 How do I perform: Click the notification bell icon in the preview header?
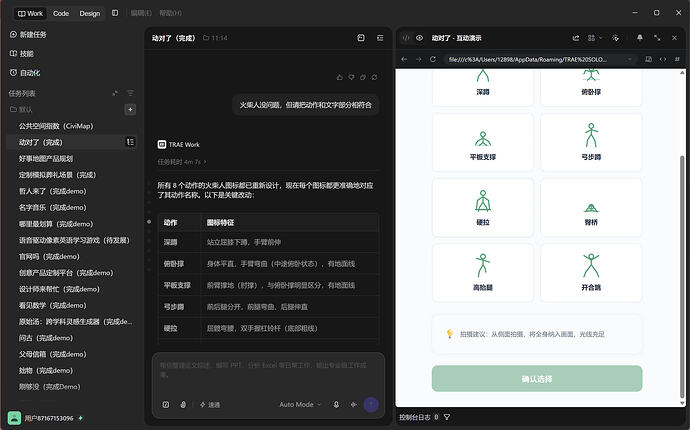tap(639, 38)
